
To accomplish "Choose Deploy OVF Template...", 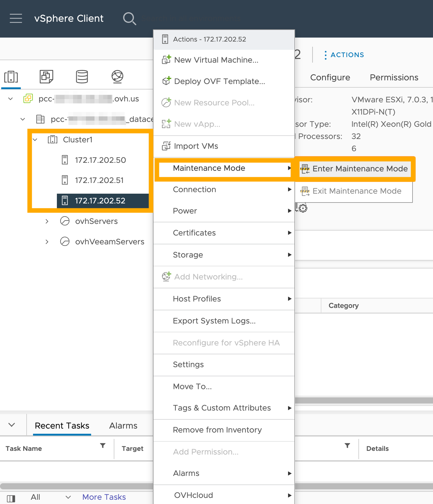I will pos(224,81).
